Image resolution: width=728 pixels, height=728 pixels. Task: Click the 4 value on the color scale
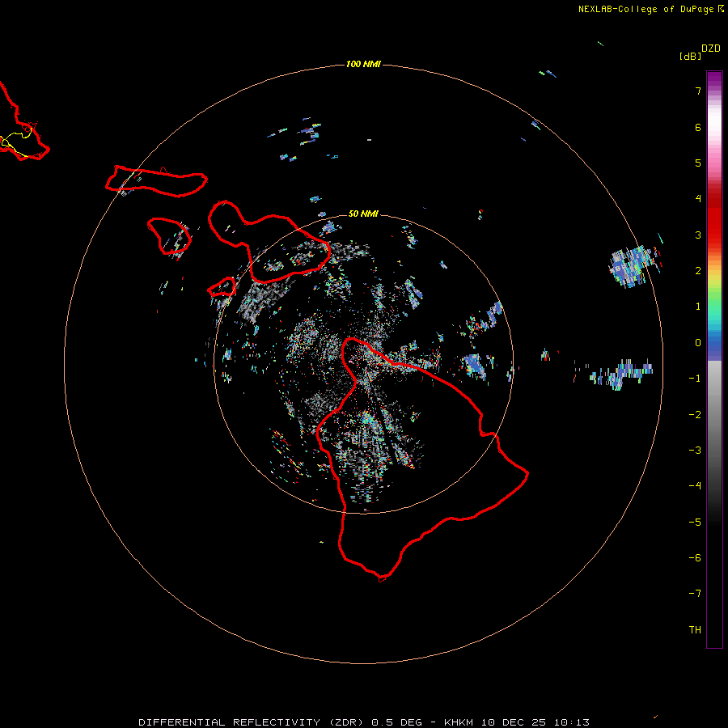(698, 199)
